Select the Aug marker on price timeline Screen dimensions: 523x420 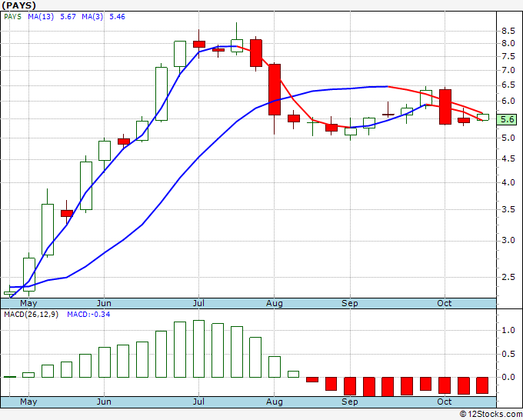click(x=274, y=303)
